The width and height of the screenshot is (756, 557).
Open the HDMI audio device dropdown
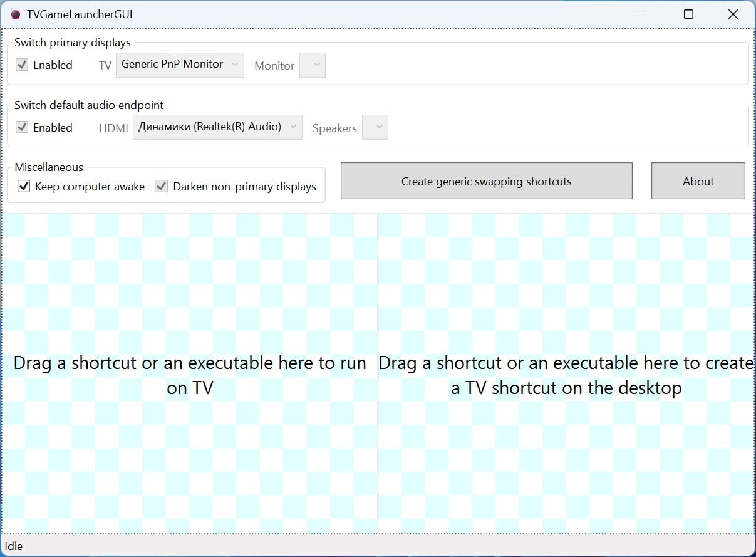[x=217, y=127]
